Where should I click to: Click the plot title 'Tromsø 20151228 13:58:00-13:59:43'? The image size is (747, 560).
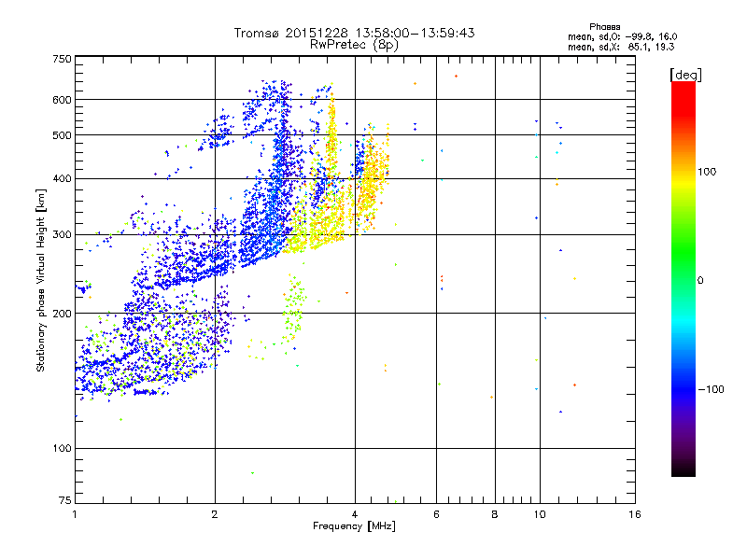[354, 33]
